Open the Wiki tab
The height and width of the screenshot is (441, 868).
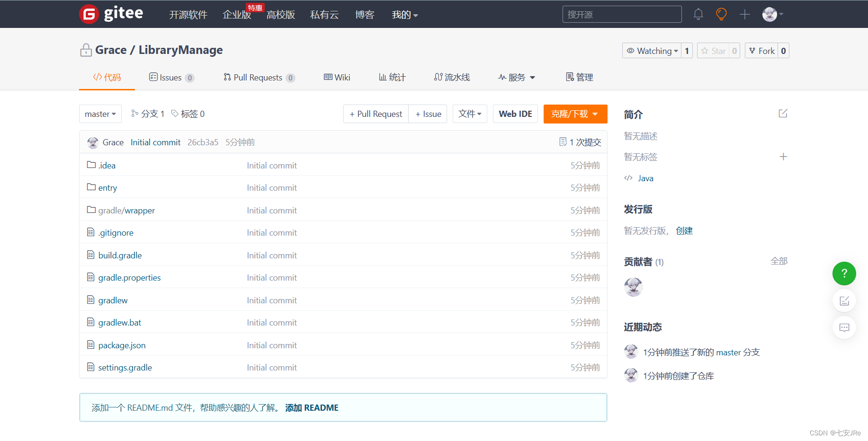coord(337,77)
